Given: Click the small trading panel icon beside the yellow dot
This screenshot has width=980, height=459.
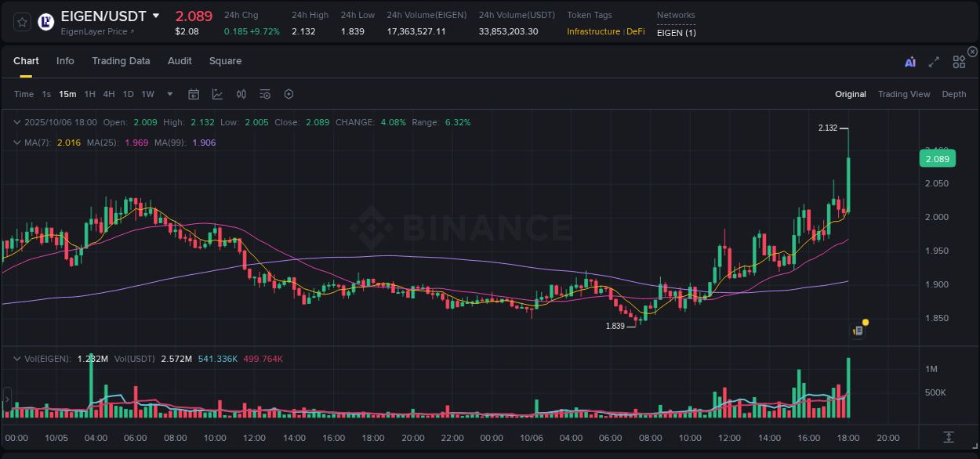Looking at the screenshot, I should [856, 330].
